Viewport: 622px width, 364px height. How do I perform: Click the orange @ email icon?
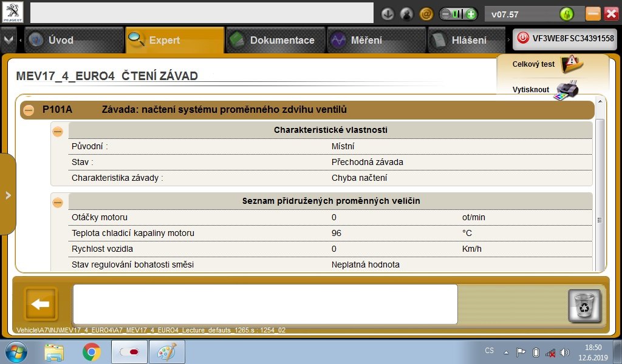point(426,15)
